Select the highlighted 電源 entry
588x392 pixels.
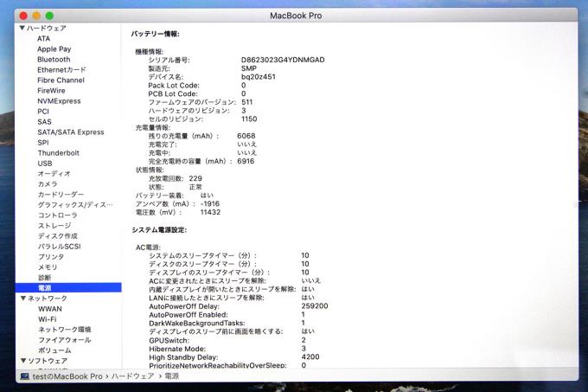[68, 287]
